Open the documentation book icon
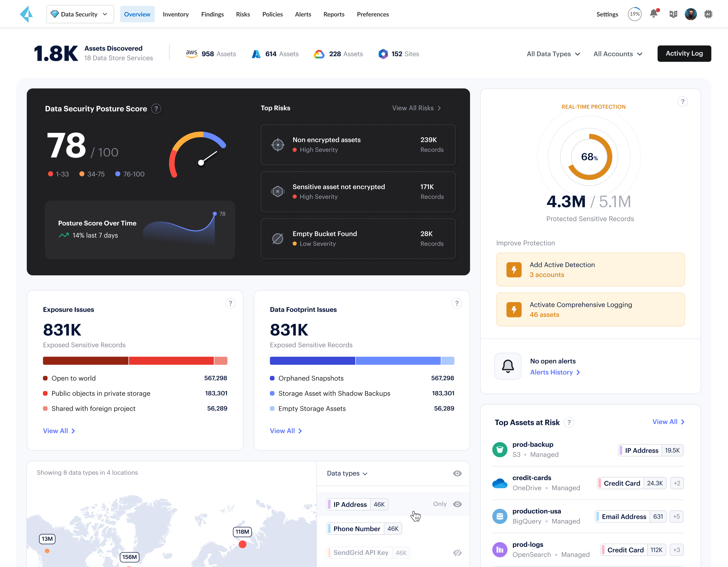The height and width of the screenshot is (567, 728). click(673, 14)
